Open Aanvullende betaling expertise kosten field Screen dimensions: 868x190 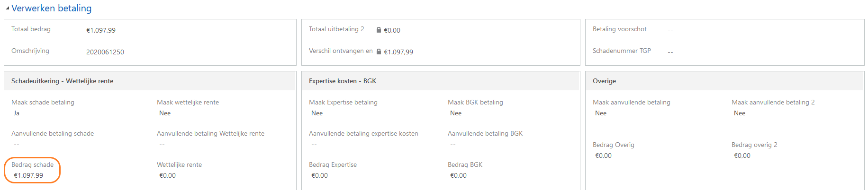pos(314,145)
